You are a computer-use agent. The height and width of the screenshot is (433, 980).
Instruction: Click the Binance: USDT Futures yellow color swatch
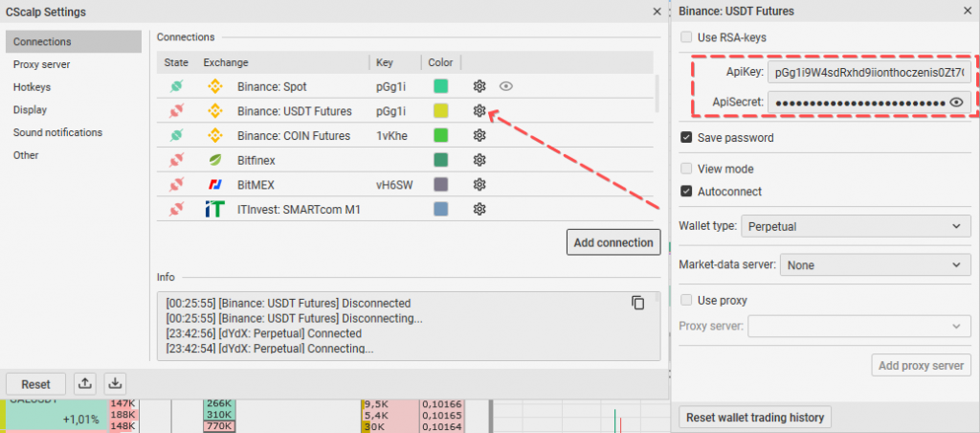pyautogui.click(x=440, y=111)
